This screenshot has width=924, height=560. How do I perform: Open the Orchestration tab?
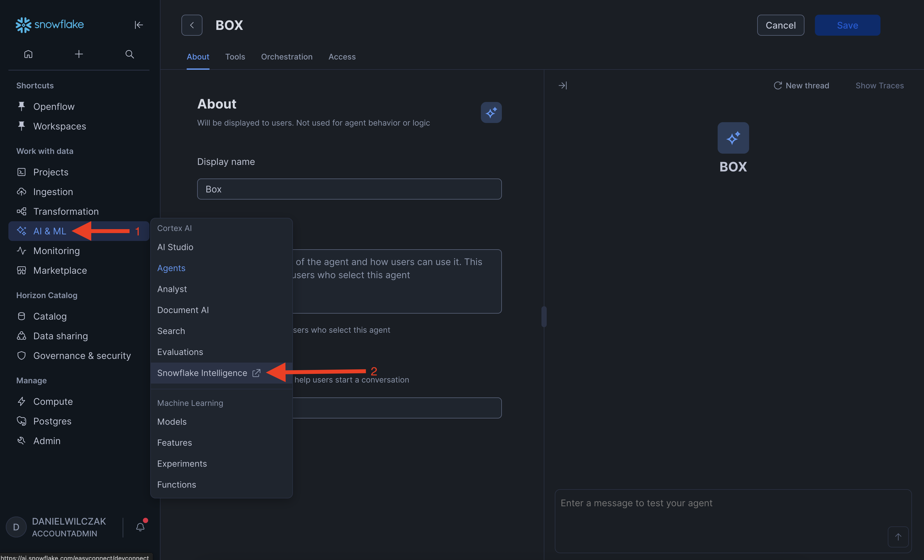pyautogui.click(x=287, y=57)
